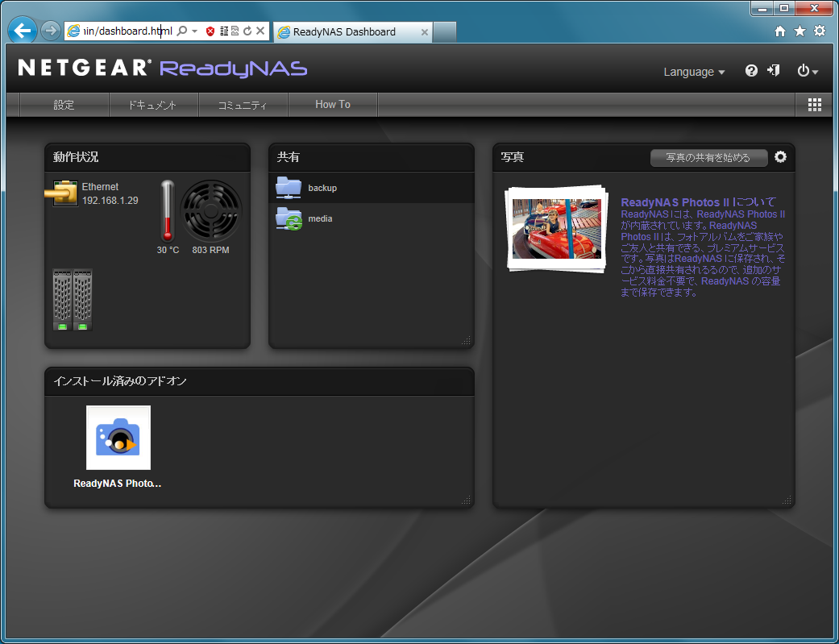Open the ReadyNAS Photos add-on icon
Viewport: 839px width, 644px height.
[x=118, y=438]
